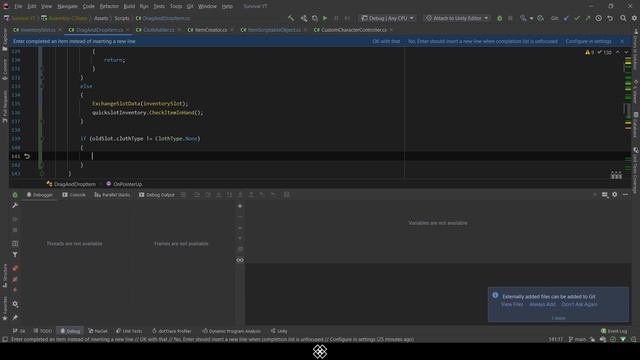Click the pin tab icon in Debug sidebar
The image size is (640, 360).
click(15, 317)
